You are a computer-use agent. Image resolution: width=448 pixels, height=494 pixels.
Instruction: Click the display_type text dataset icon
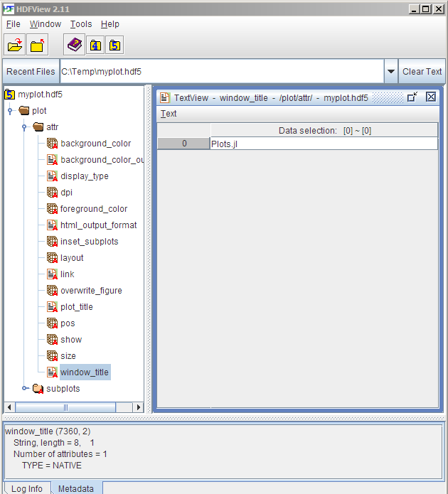coord(52,176)
